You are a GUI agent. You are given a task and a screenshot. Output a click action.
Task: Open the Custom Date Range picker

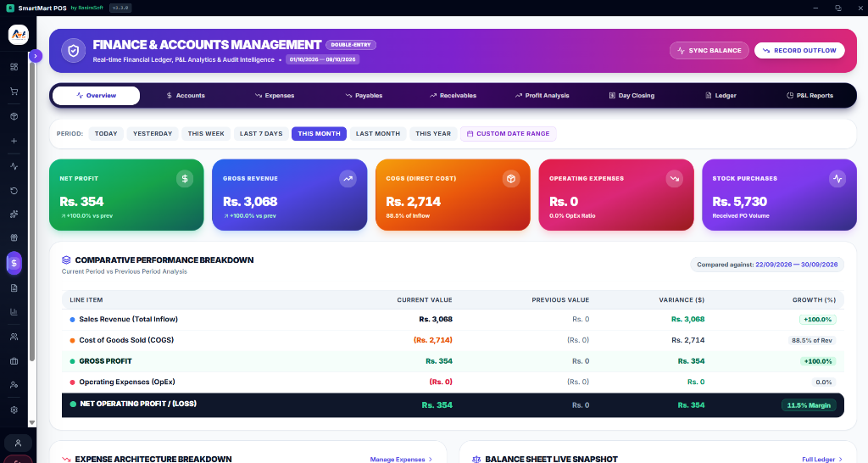pos(509,133)
